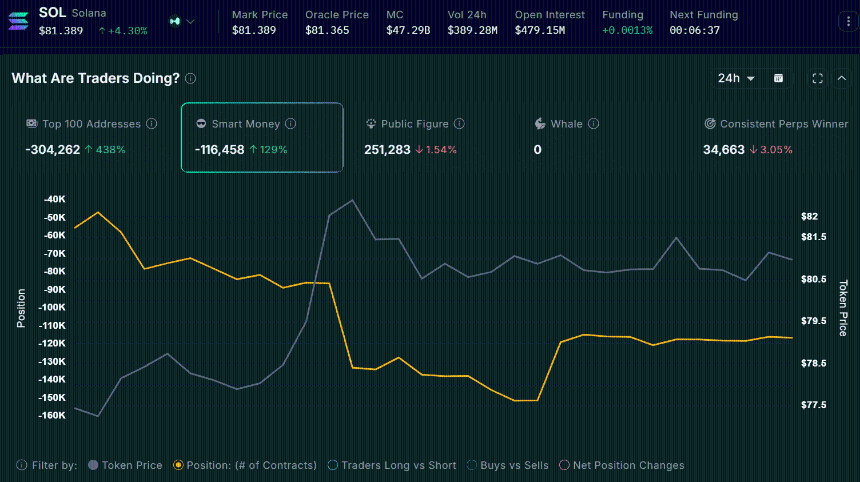860x482 pixels.
Task: Select the Smart Money card
Action: pyautogui.click(x=262, y=137)
